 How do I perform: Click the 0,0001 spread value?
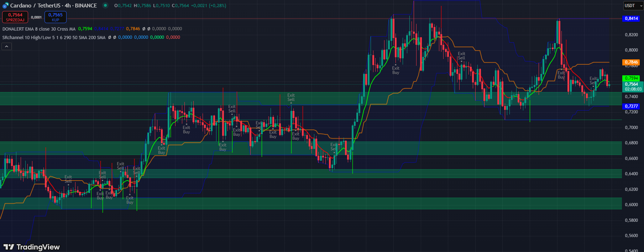[x=36, y=17]
